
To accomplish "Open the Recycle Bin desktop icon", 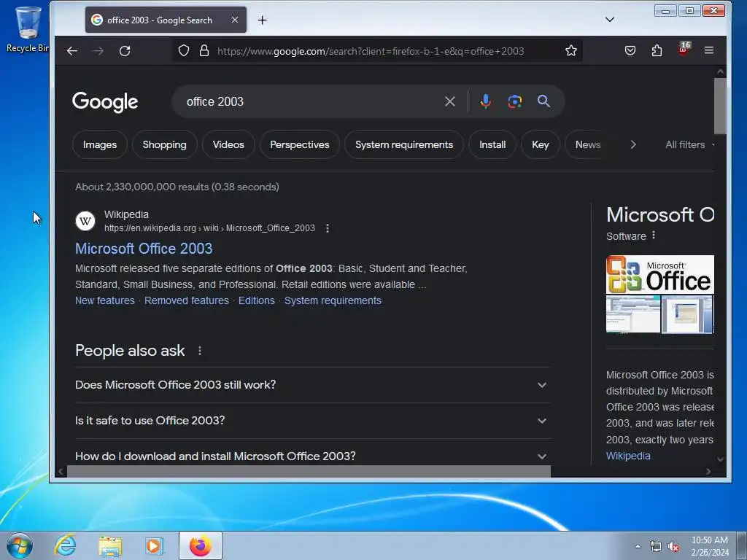I will pyautogui.click(x=27, y=28).
